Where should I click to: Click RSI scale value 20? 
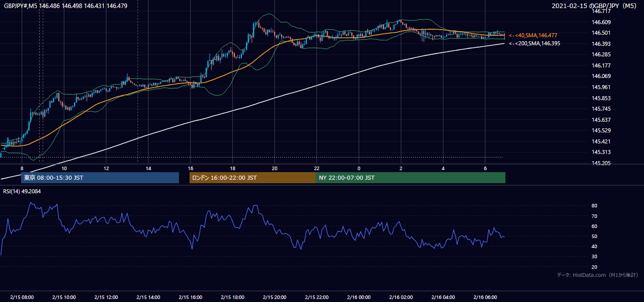tap(594, 267)
